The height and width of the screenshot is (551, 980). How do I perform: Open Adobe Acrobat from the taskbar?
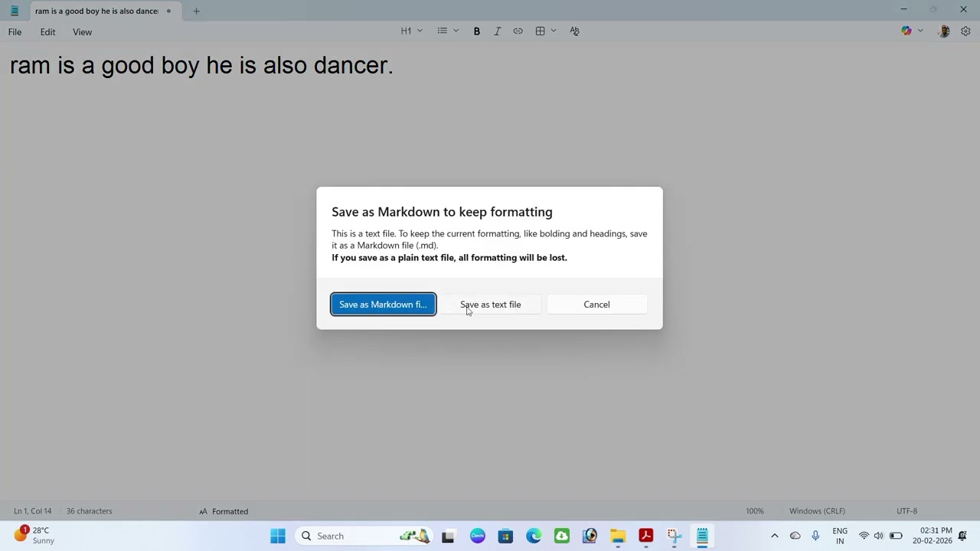click(x=645, y=536)
